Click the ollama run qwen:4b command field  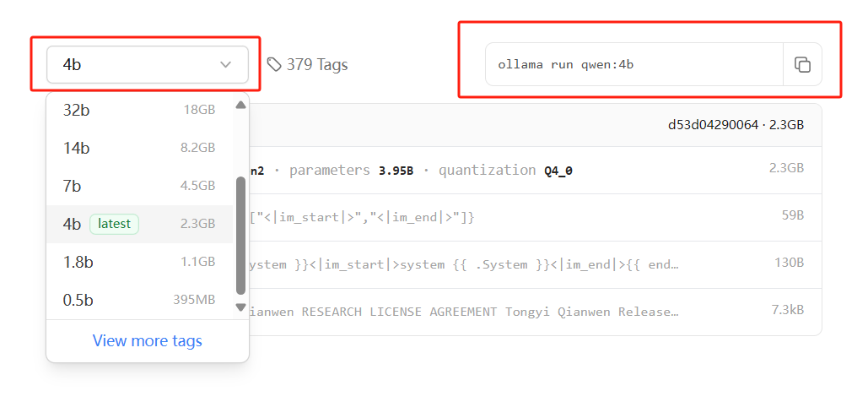pos(634,64)
